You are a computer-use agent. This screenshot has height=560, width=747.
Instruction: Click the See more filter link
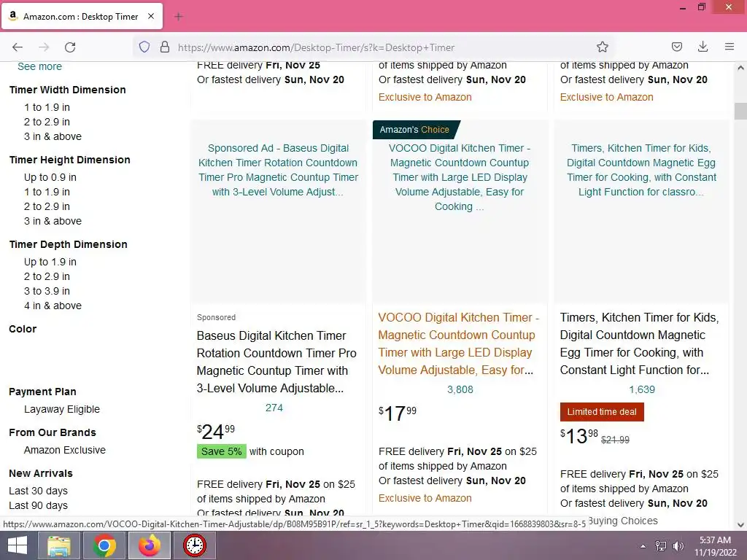[x=39, y=66]
